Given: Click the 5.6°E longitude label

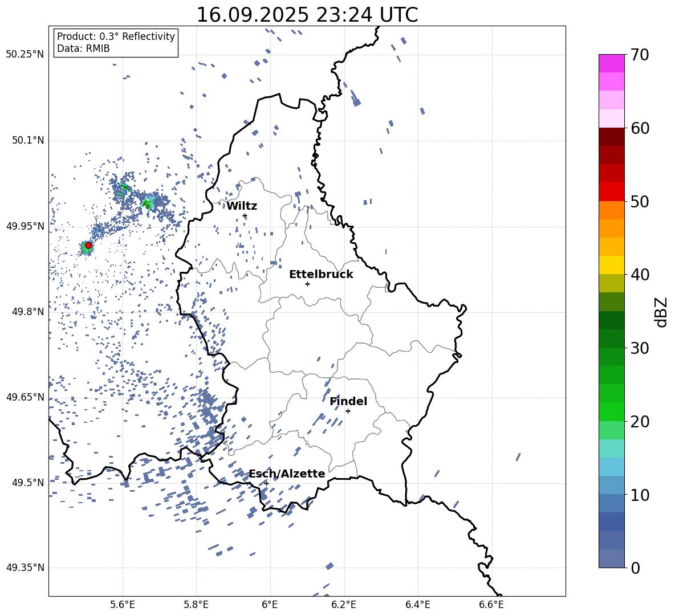Looking at the screenshot, I should (x=122, y=605).
